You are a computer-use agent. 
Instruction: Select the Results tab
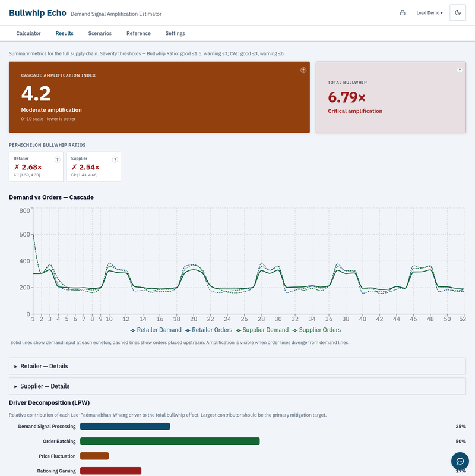pyautogui.click(x=64, y=33)
